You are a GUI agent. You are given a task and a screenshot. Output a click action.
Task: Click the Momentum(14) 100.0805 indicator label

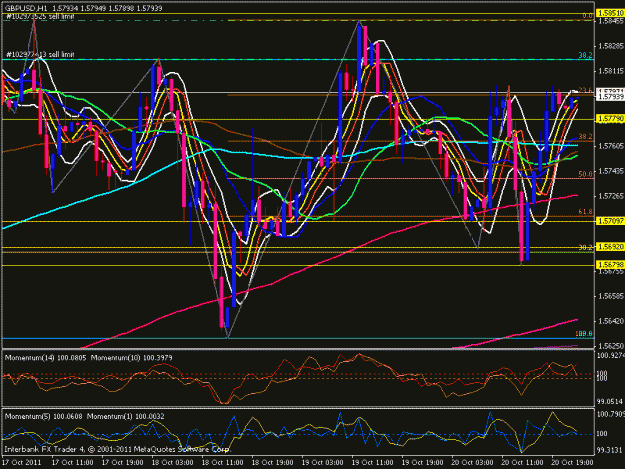45,358
